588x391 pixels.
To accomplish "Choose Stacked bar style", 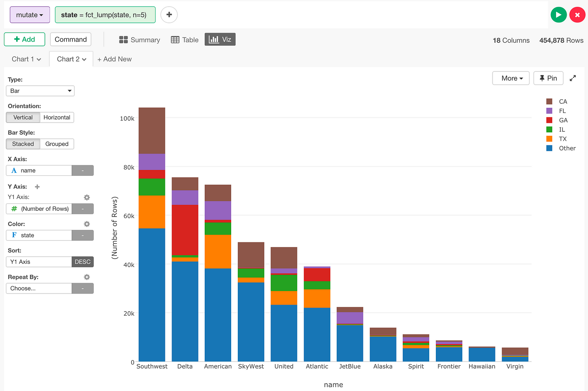I will click(23, 144).
